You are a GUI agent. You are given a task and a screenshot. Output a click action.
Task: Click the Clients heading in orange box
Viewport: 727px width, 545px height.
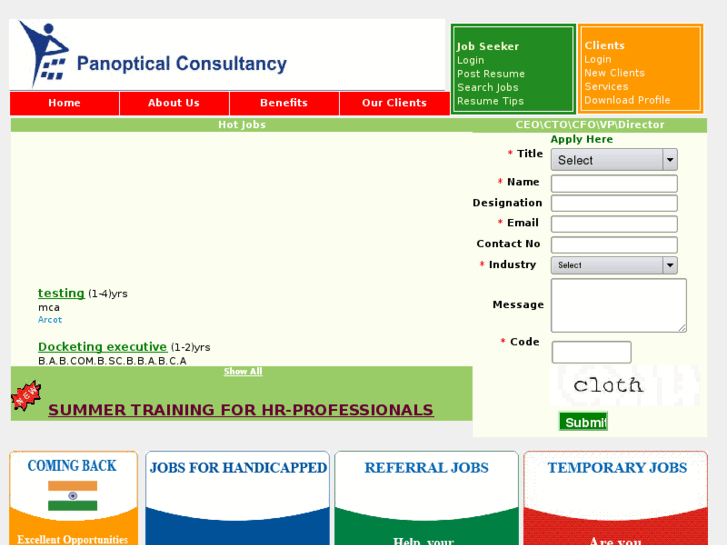click(x=605, y=45)
